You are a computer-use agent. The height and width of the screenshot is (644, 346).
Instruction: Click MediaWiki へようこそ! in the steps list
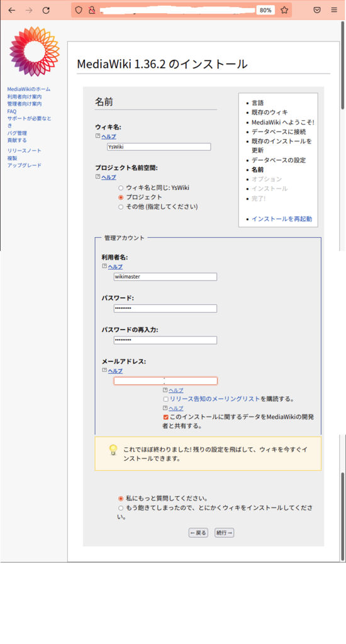282,123
